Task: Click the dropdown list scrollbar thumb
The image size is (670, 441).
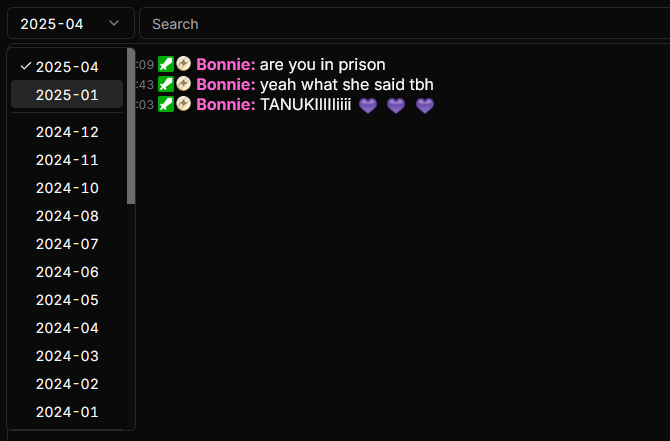Action: click(131, 126)
